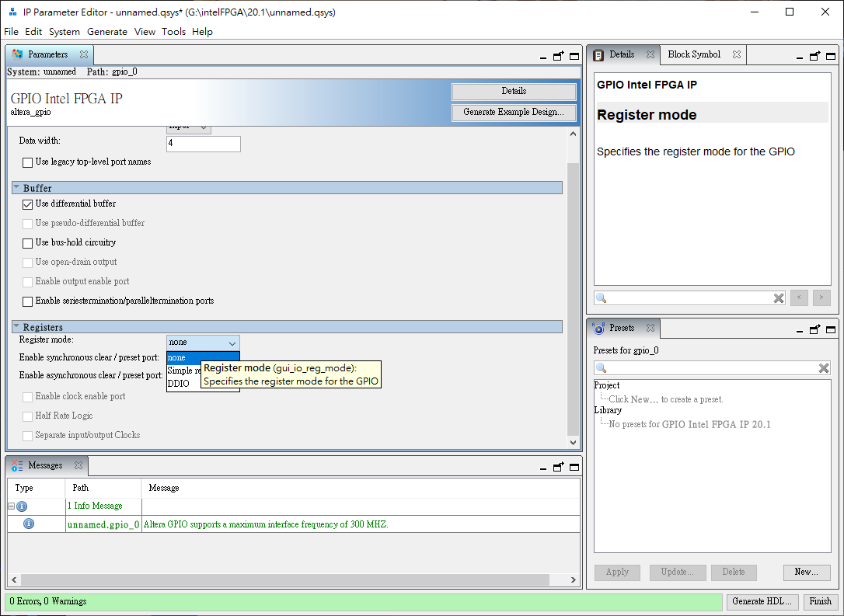Image resolution: width=844 pixels, height=616 pixels.
Task: Check Use legacy top-level port names
Action: click(x=28, y=162)
